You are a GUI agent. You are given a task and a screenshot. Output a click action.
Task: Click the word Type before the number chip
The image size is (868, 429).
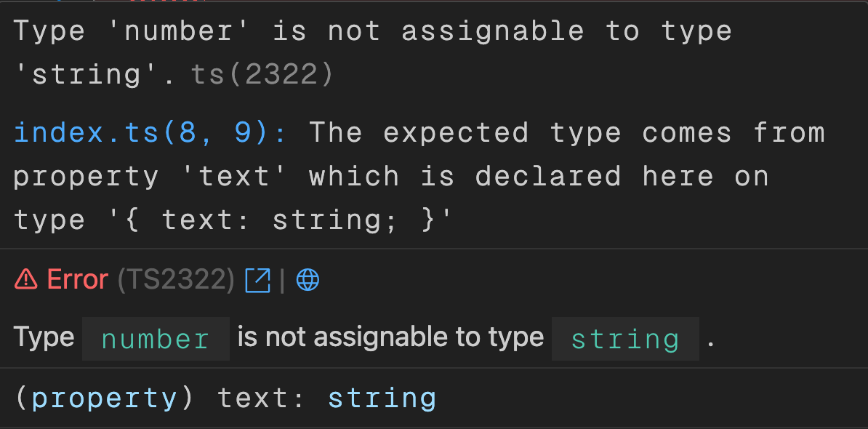pyautogui.click(x=44, y=337)
